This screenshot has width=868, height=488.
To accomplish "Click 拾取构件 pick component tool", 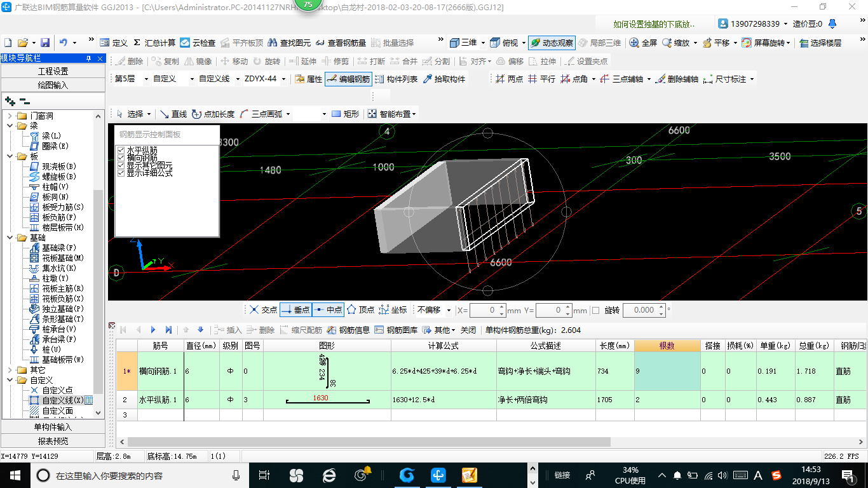I will 444,79.
